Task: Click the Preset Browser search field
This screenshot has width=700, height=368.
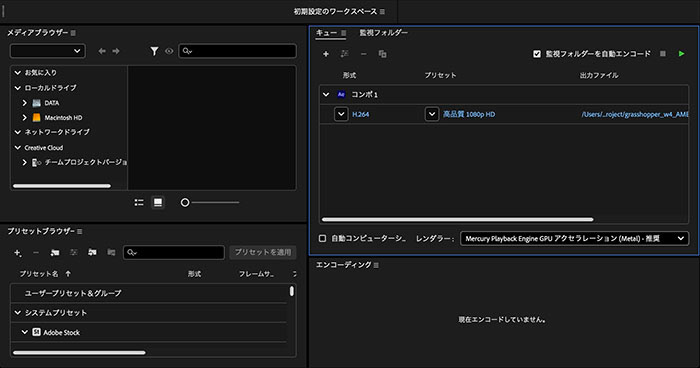Action: (x=174, y=252)
